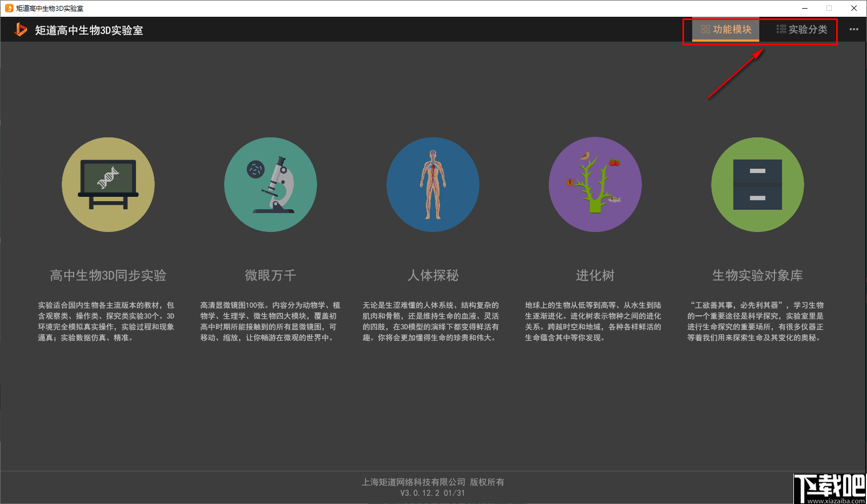867x504 pixels.
Task: Click the 微眼万千 module title
Action: [271, 276]
